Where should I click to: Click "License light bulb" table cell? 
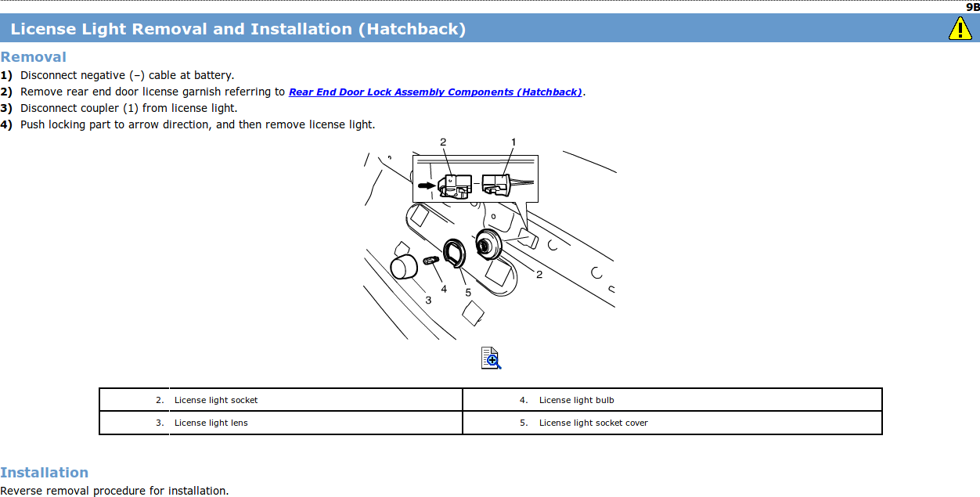pyautogui.click(x=577, y=400)
